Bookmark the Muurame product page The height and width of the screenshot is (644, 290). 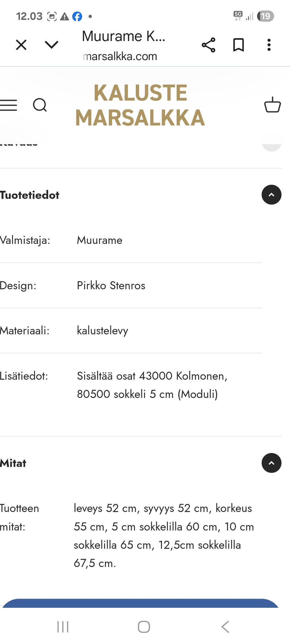238,45
